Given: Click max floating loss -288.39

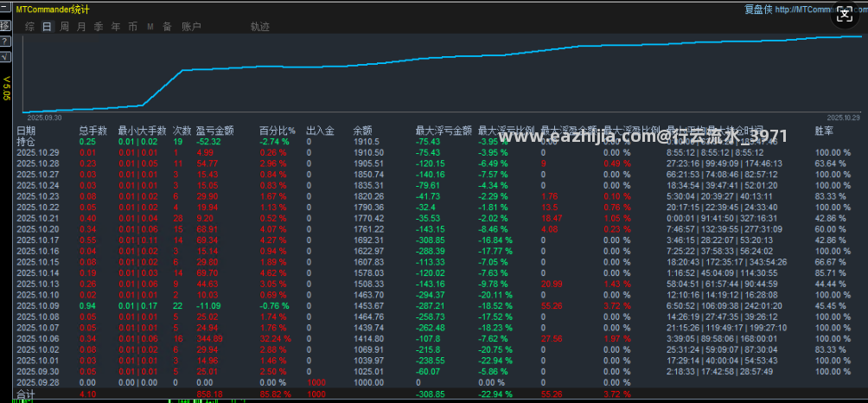Looking at the screenshot, I should tap(431, 251).
